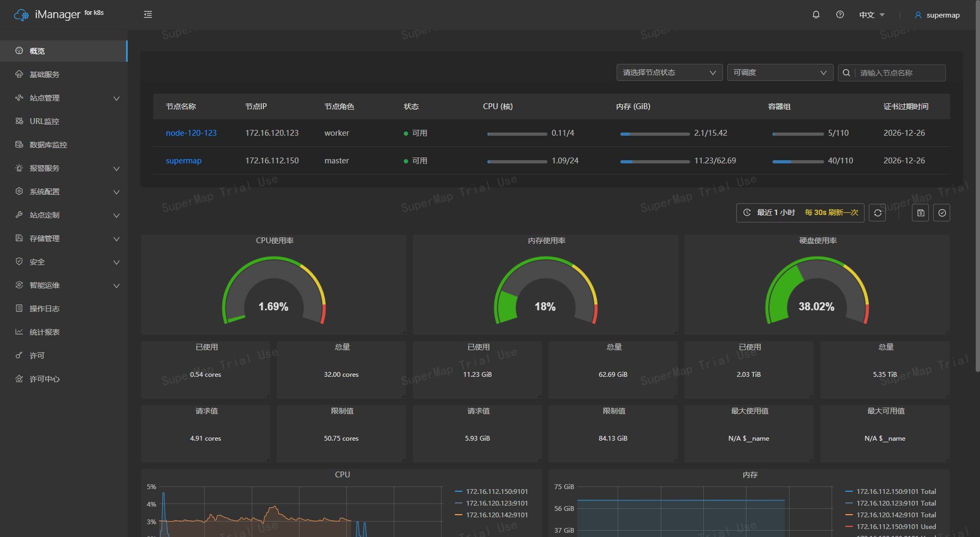Screen dimensions: 980x537
Task: Click the supermap user account icon
Action: point(918,15)
